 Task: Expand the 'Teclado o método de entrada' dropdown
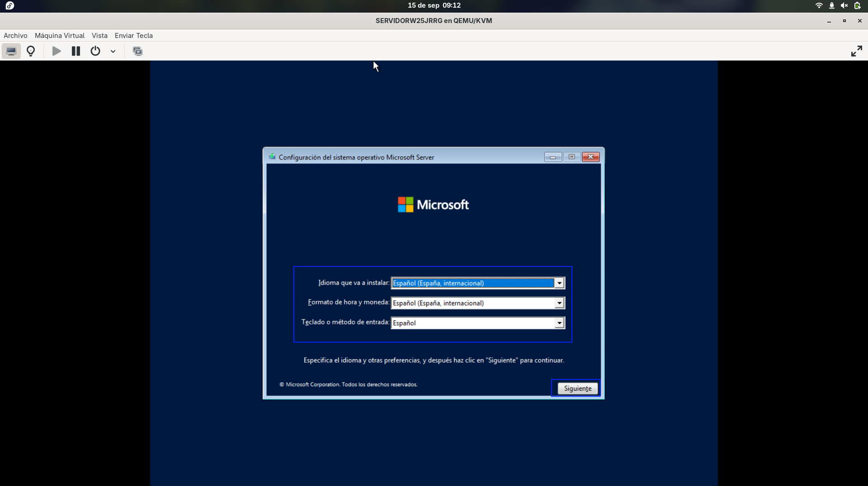[559, 323]
